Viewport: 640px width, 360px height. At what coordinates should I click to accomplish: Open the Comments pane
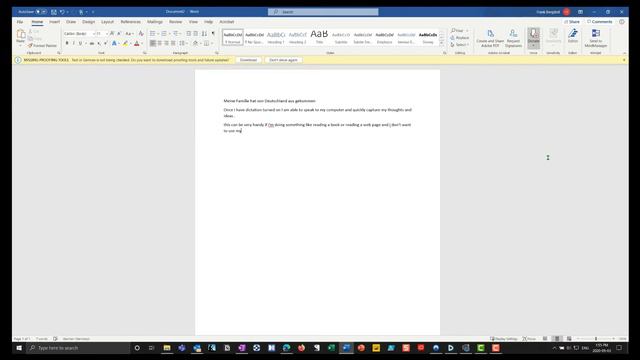point(600,22)
